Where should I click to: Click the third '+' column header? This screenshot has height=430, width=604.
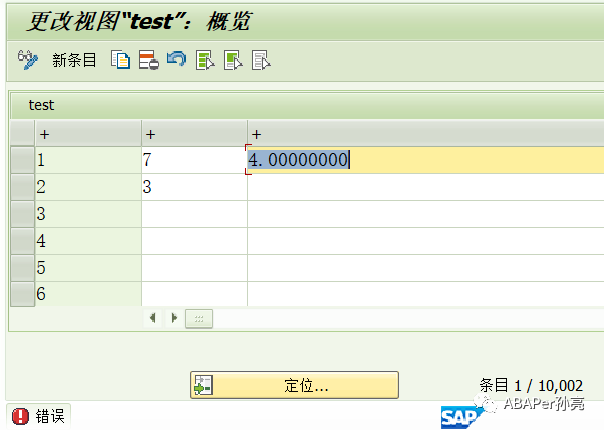pos(426,133)
